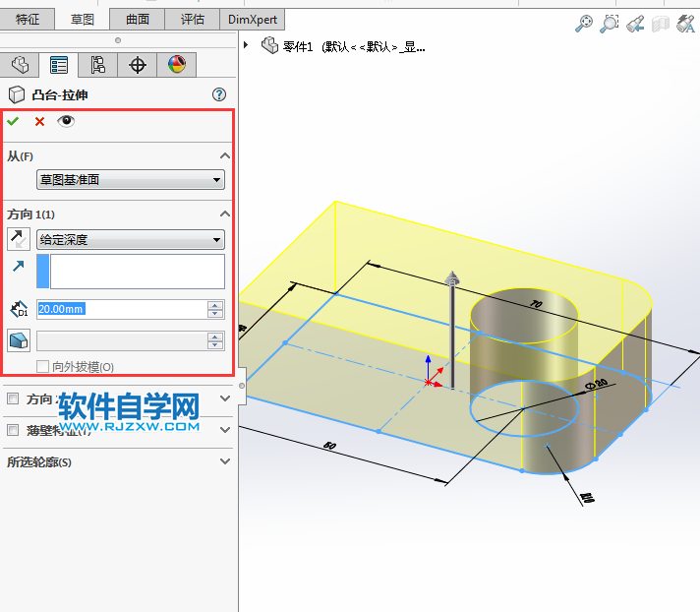Switch to the PropertyManager tab icon

coord(59,65)
